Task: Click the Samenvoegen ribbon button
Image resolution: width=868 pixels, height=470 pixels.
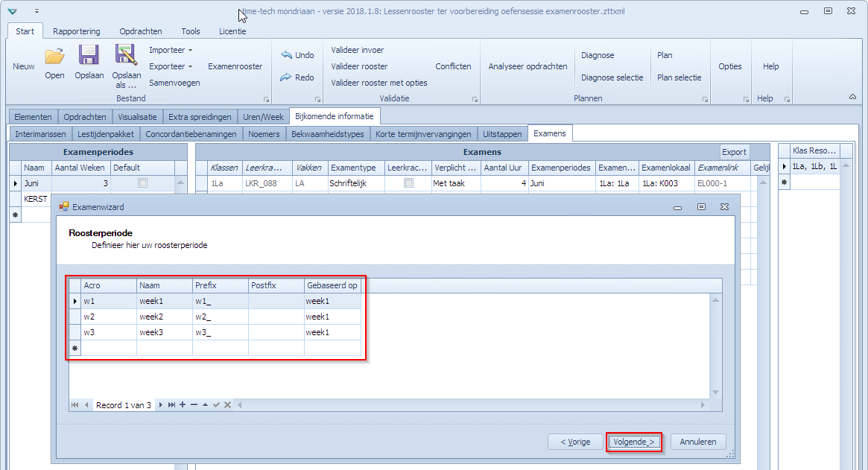Action: point(174,83)
